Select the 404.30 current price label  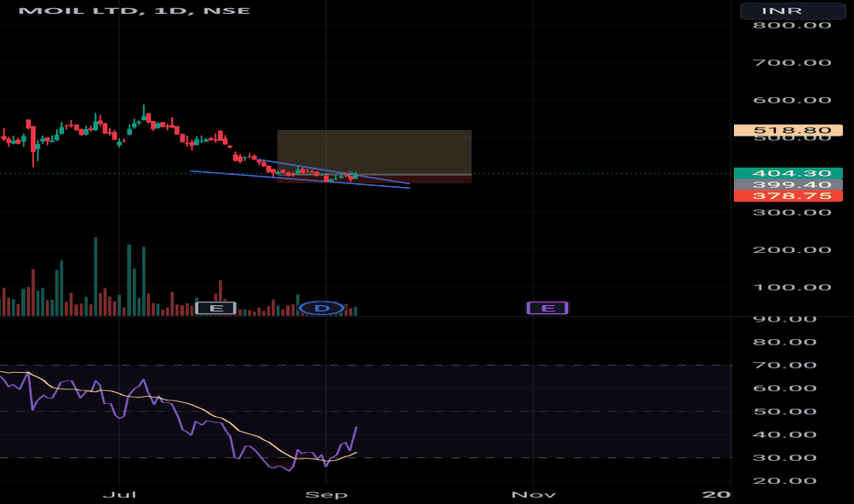788,173
